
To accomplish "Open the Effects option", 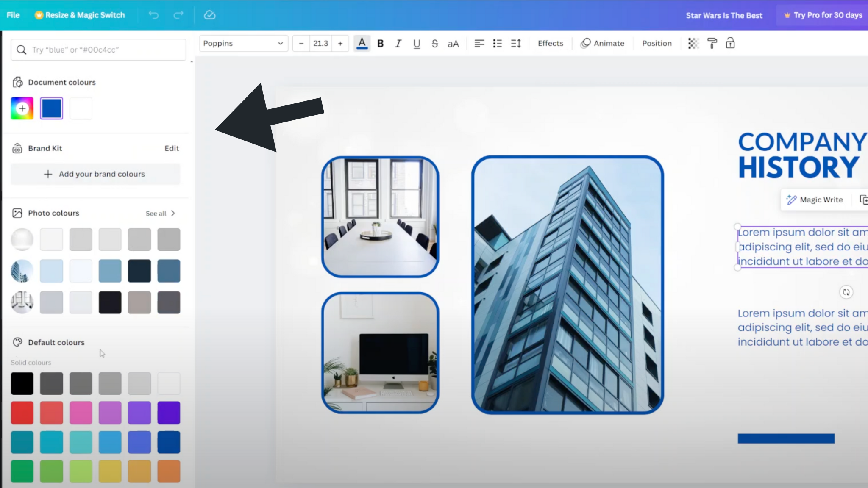I will 551,43.
